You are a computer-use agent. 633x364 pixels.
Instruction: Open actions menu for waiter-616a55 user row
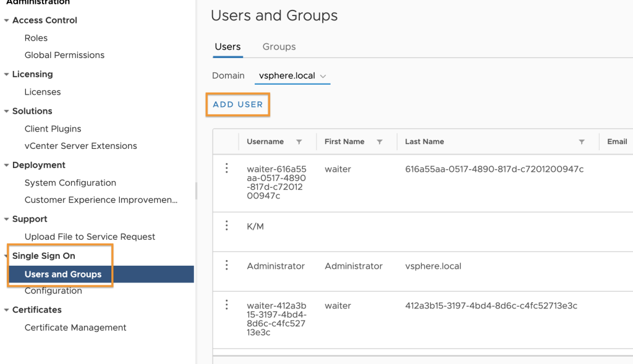coord(226,168)
